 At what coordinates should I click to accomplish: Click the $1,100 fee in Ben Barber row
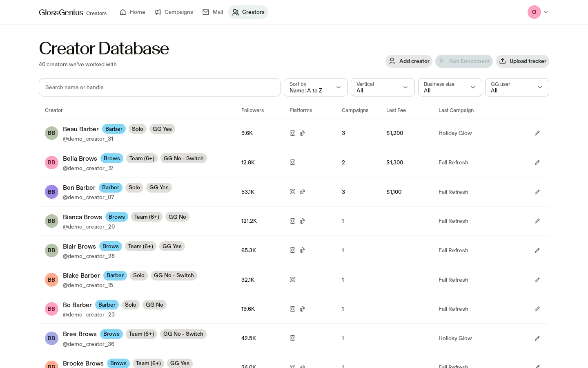point(394,192)
